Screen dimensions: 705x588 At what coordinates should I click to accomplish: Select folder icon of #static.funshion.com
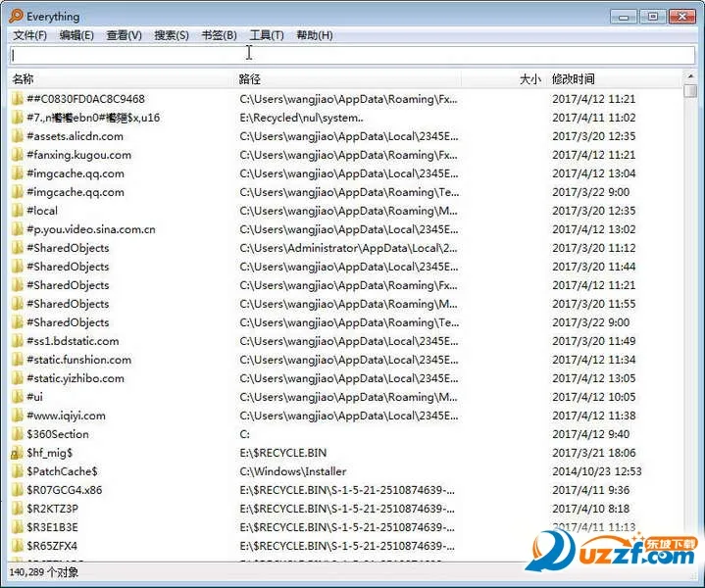click(17, 360)
